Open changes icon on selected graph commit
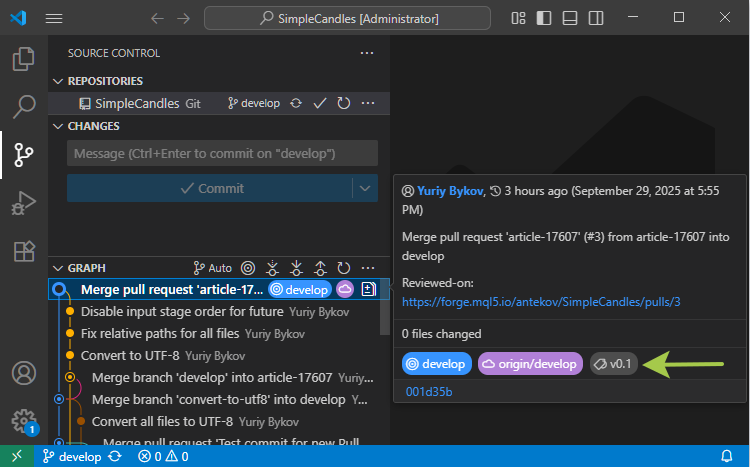Screen dimensions: 750x467 point(368,289)
